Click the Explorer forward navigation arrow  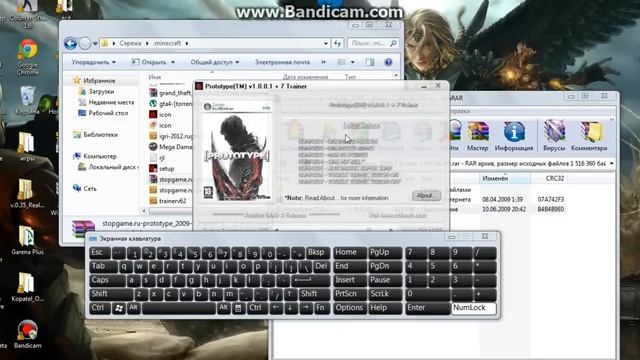pyautogui.click(x=84, y=43)
